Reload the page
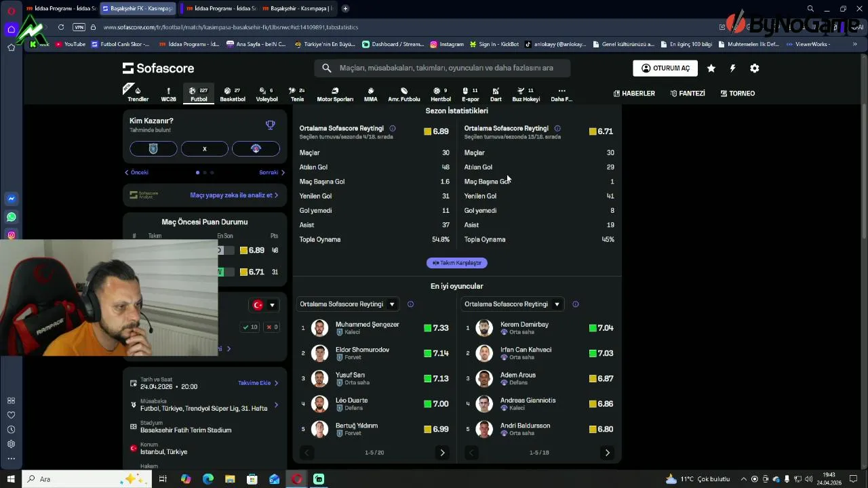 point(61,27)
